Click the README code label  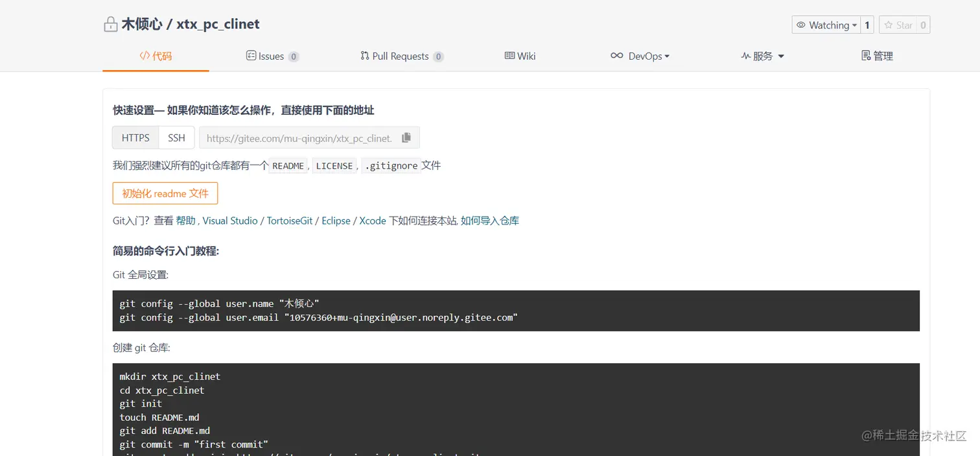(x=288, y=166)
